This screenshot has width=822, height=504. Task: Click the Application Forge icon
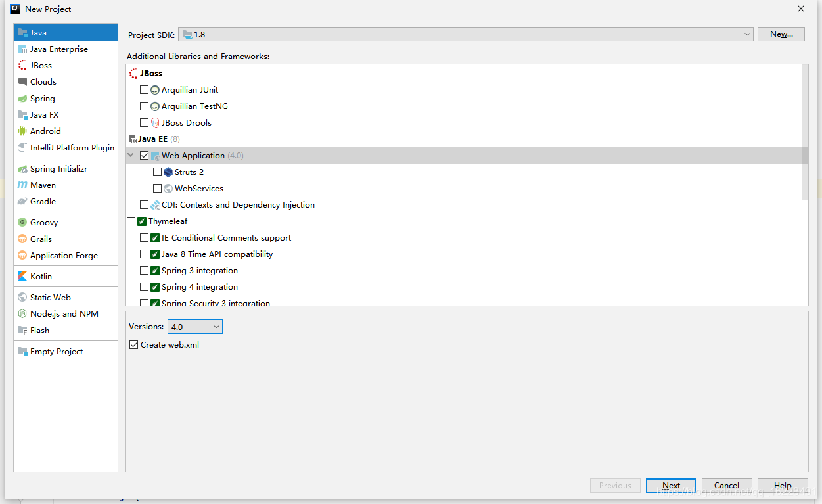(x=22, y=255)
